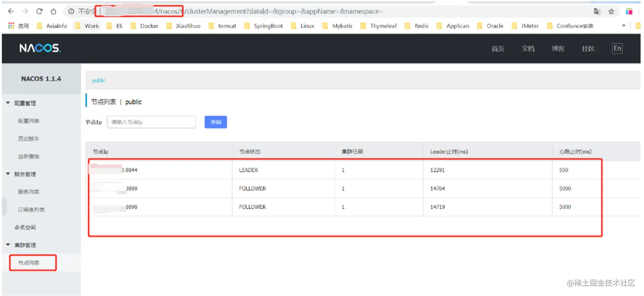Click the site info 不安全 icon
The image size is (644, 296).
pyautogui.click(x=71, y=11)
